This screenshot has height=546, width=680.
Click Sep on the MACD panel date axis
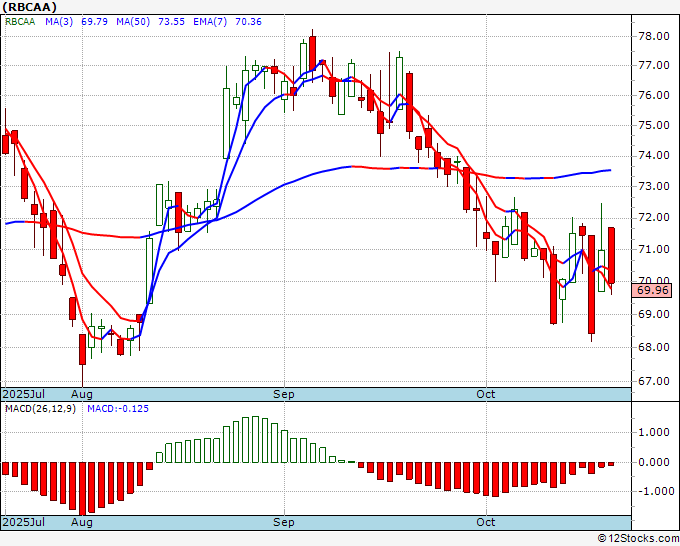[284, 522]
